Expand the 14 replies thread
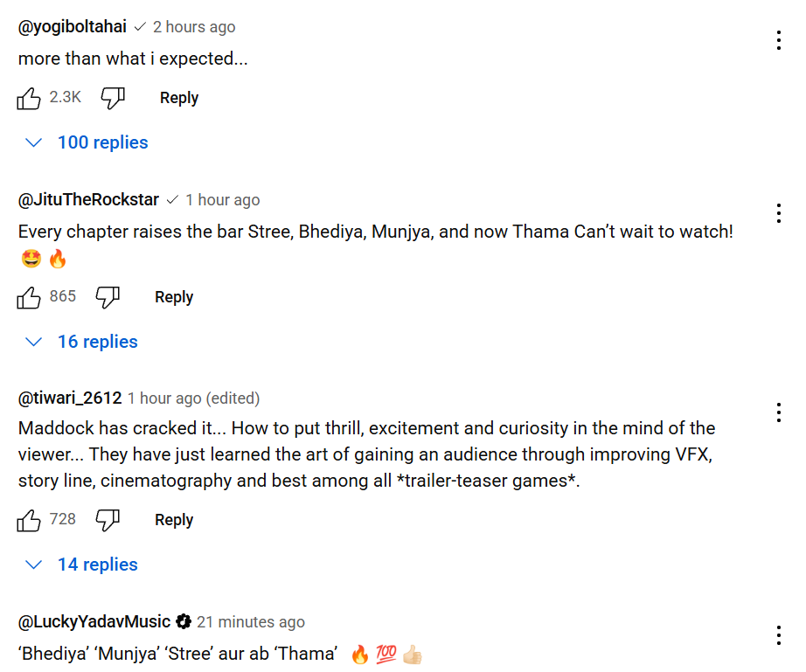Screen dimensions: 806x672 (81, 565)
